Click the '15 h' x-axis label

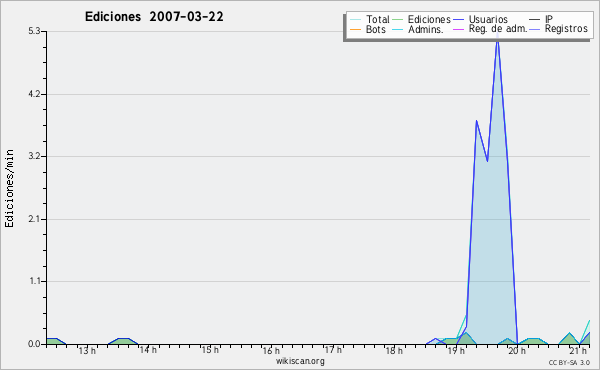pyautogui.click(x=210, y=350)
